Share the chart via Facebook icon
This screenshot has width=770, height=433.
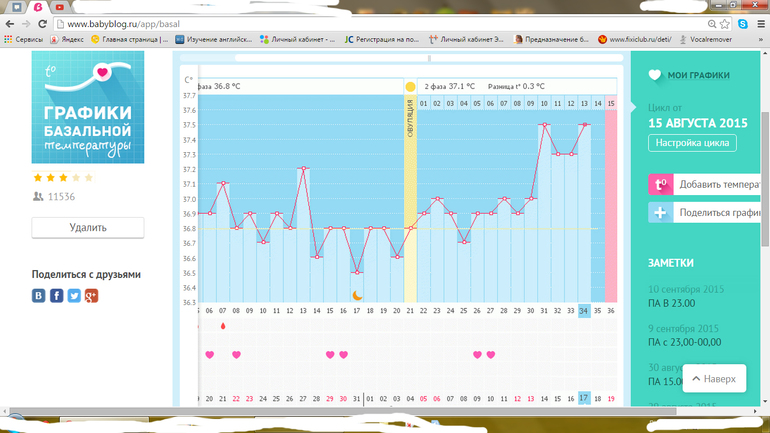pyautogui.click(x=56, y=296)
